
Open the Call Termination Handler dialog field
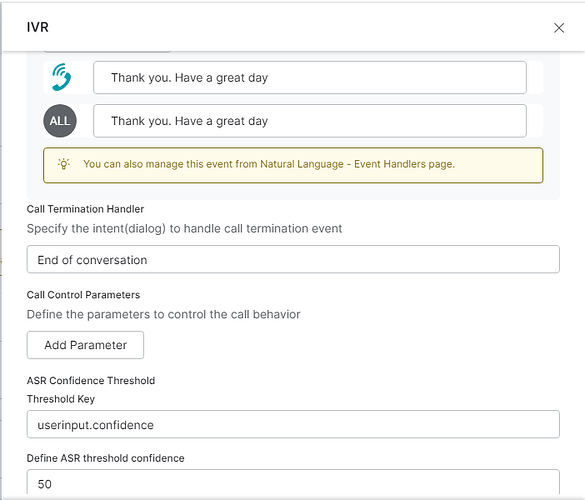coord(293,259)
